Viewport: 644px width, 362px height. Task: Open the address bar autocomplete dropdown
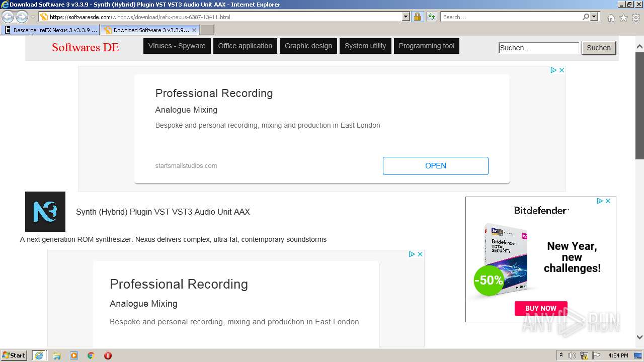click(406, 17)
